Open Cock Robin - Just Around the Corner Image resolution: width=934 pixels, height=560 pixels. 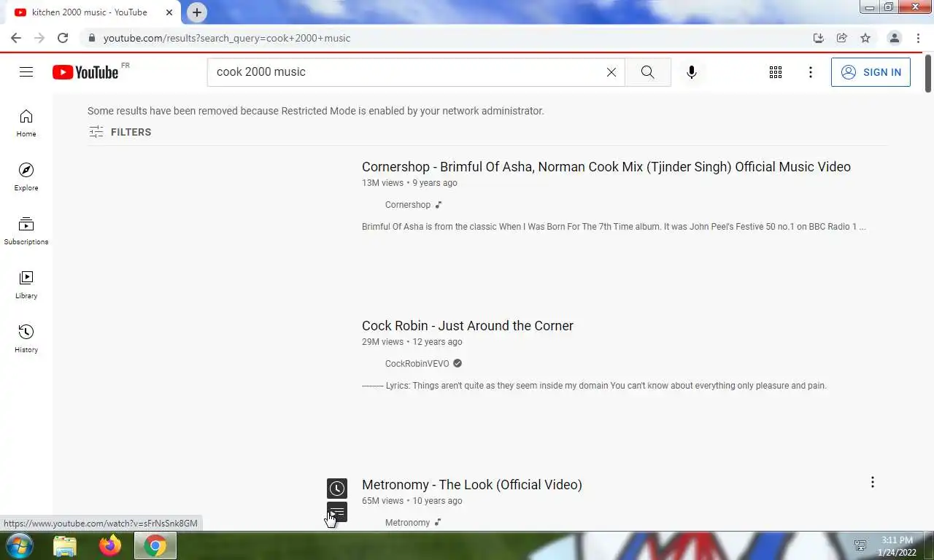(x=468, y=325)
